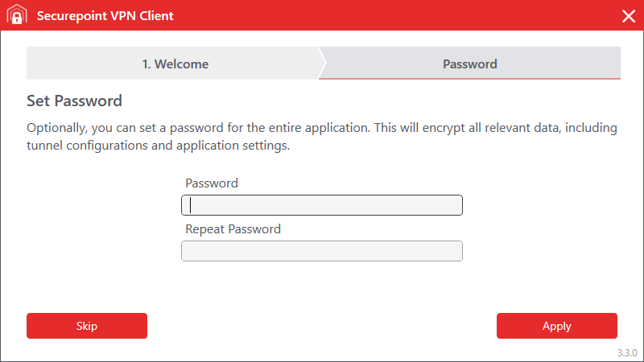The height and width of the screenshot is (362, 644).
Task: Click the Securepoint VPN Client title text
Action: [105, 16]
